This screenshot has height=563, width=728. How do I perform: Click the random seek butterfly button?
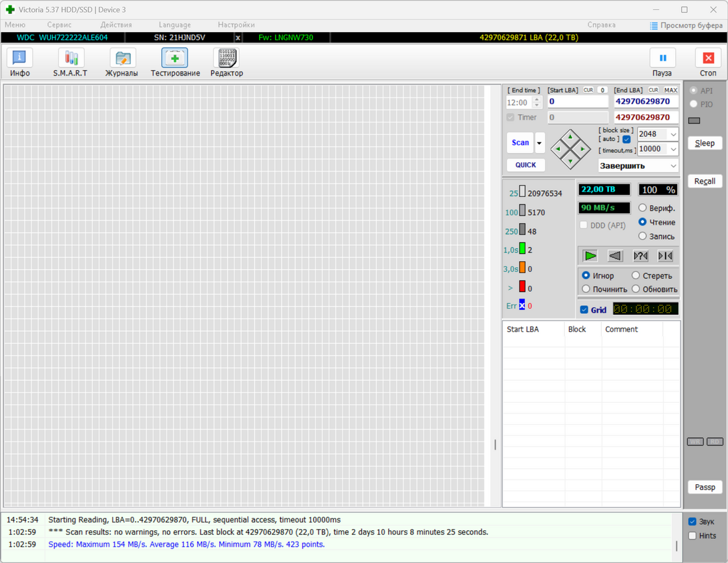(641, 256)
